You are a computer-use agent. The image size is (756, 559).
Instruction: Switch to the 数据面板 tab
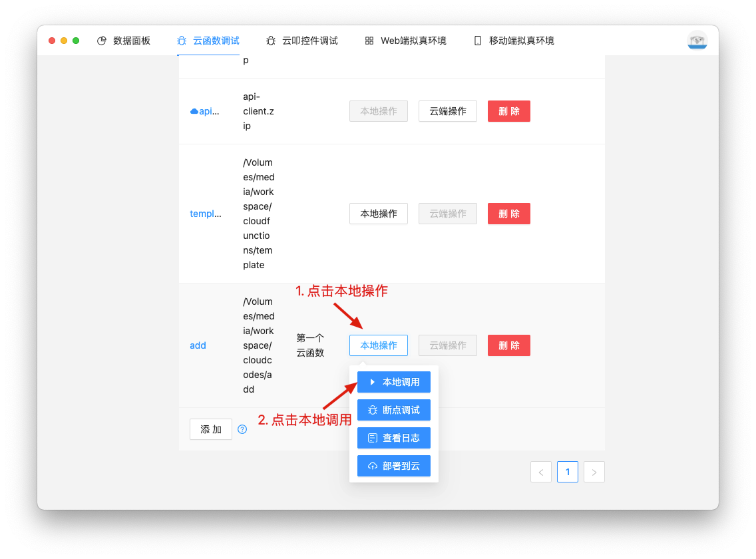point(124,41)
